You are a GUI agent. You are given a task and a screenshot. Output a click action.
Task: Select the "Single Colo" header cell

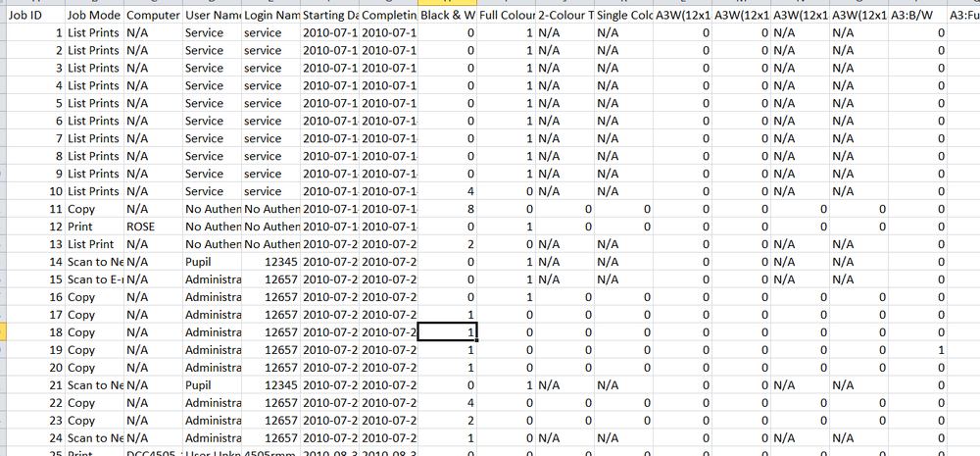[623, 15]
